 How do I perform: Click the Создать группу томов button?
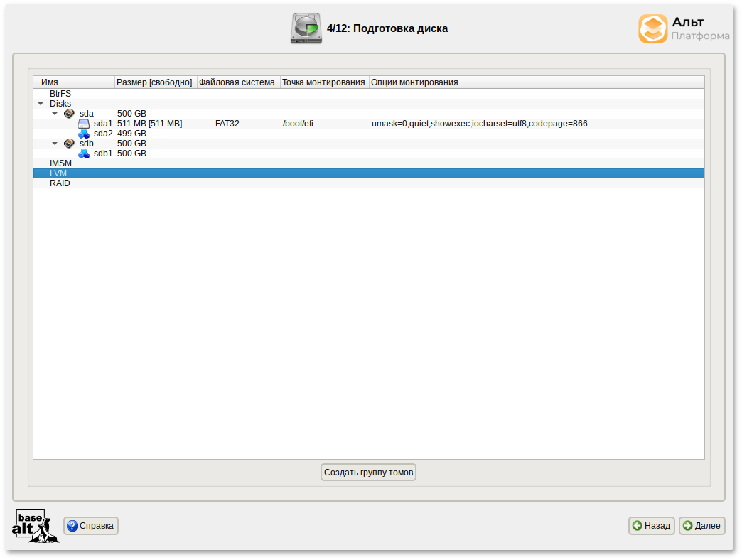368,472
